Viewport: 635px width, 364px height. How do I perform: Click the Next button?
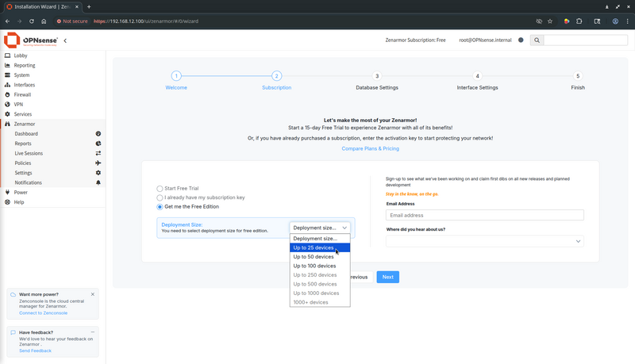388,277
